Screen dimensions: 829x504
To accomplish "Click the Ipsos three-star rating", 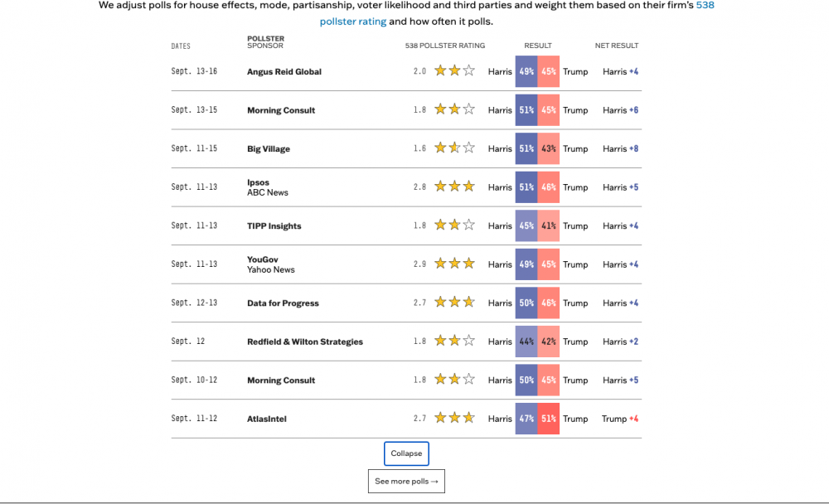I will 454,187.
